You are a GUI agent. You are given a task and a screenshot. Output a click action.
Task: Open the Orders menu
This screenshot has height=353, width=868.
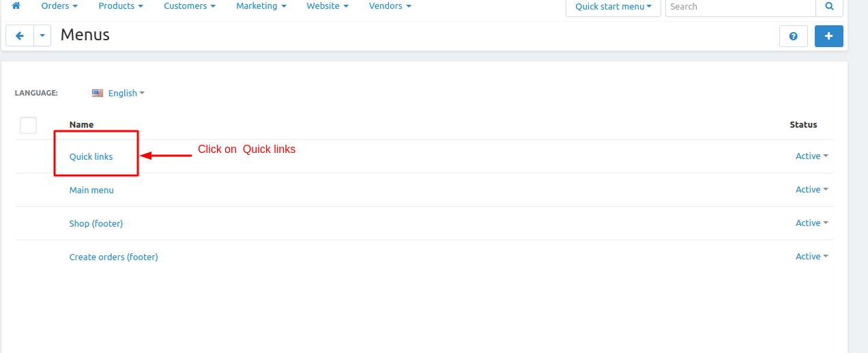click(59, 6)
